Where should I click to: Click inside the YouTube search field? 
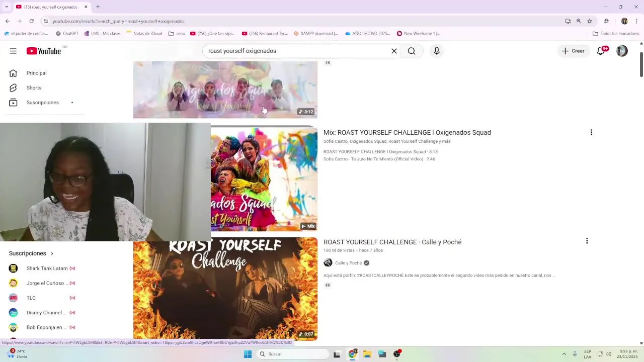tap(297, 51)
